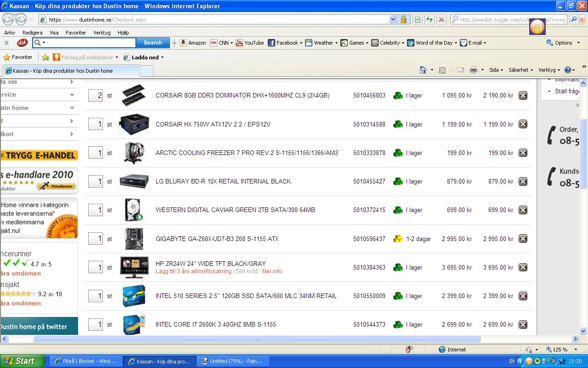Open the Verktyg menu in menu bar
Image resolution: width=588 pixels, height=368 pixels.
(102, 33)
